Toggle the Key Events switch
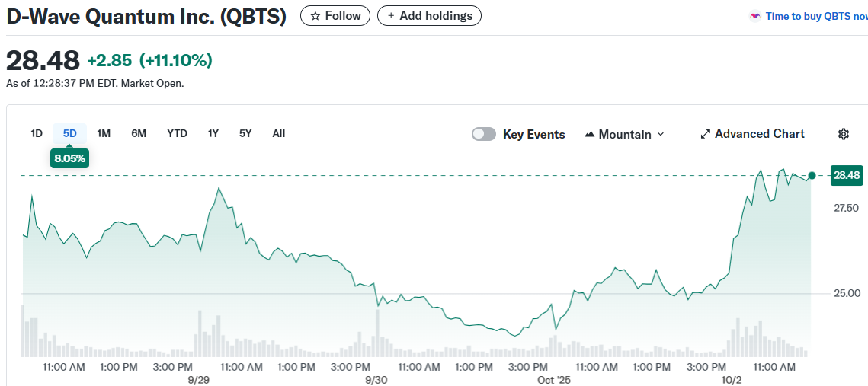 pos(484,134)
